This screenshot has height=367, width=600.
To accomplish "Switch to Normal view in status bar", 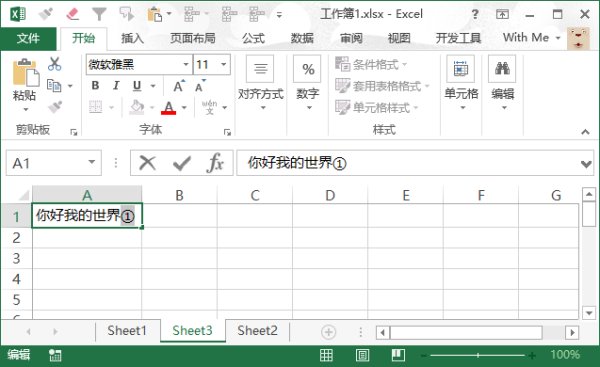I will 326,356.
